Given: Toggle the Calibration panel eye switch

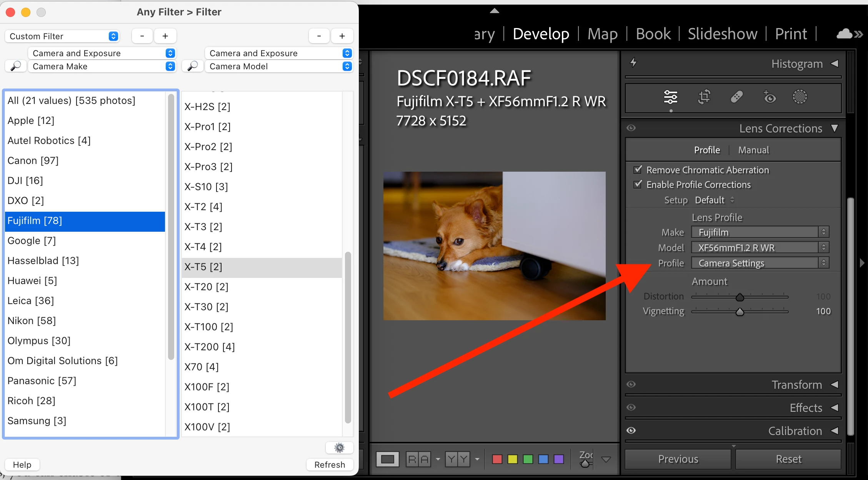Looking at the screenshot, I should tap(631, 431).
